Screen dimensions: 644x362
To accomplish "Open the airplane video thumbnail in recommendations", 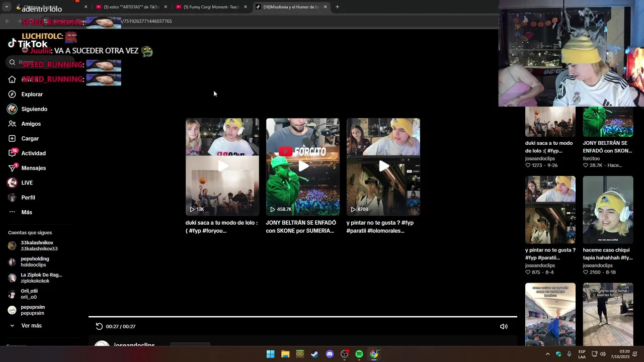I will [550, 314].
